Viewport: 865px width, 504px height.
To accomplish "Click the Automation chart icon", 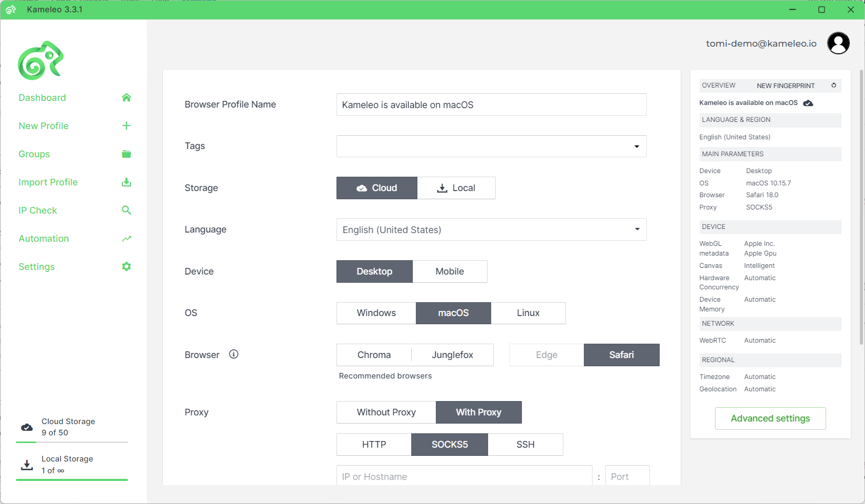I will tap(126, 239).
